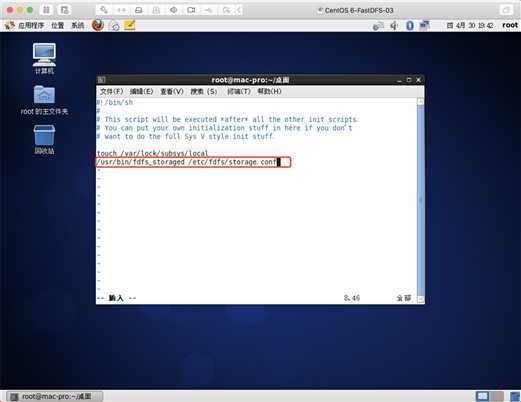Click the date and time clock in panel

470,25
